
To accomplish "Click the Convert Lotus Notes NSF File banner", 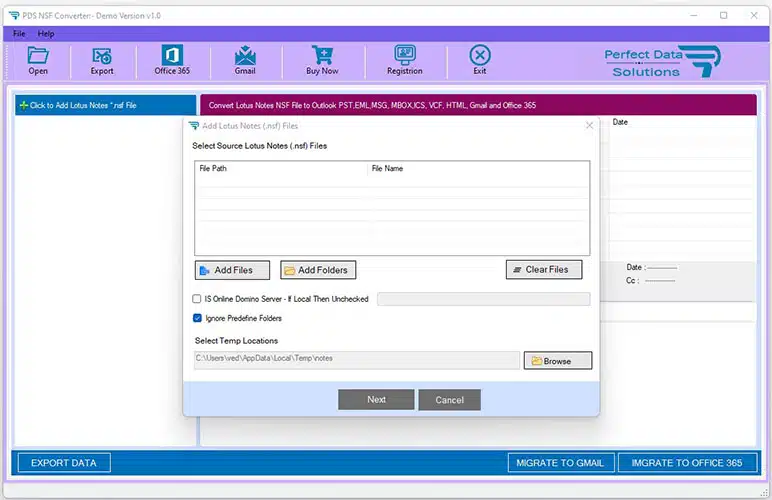I will (478, 105).
